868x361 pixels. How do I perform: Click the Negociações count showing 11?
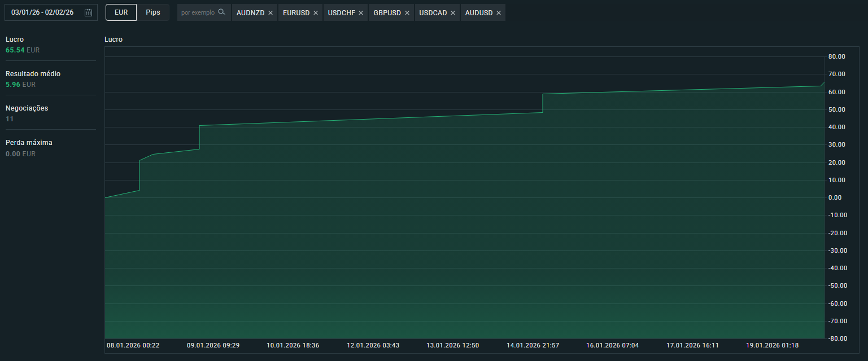click(9, 118)
